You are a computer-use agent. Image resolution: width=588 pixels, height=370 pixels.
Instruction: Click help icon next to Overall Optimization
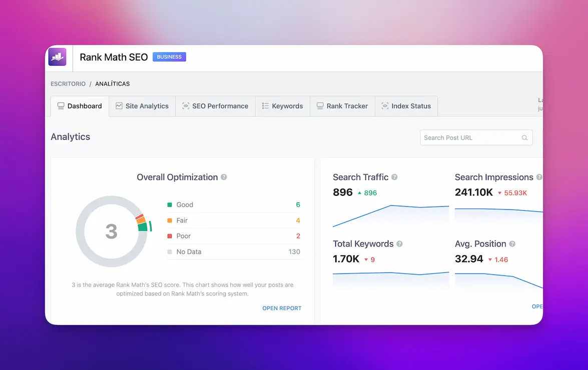224,177
